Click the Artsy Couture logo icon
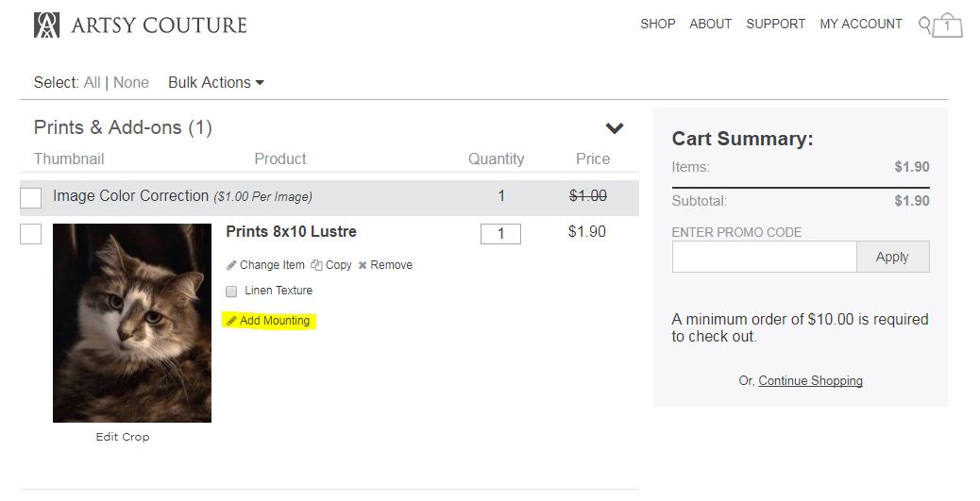Screen dimensions: 980x501 [x=46, y=25]
